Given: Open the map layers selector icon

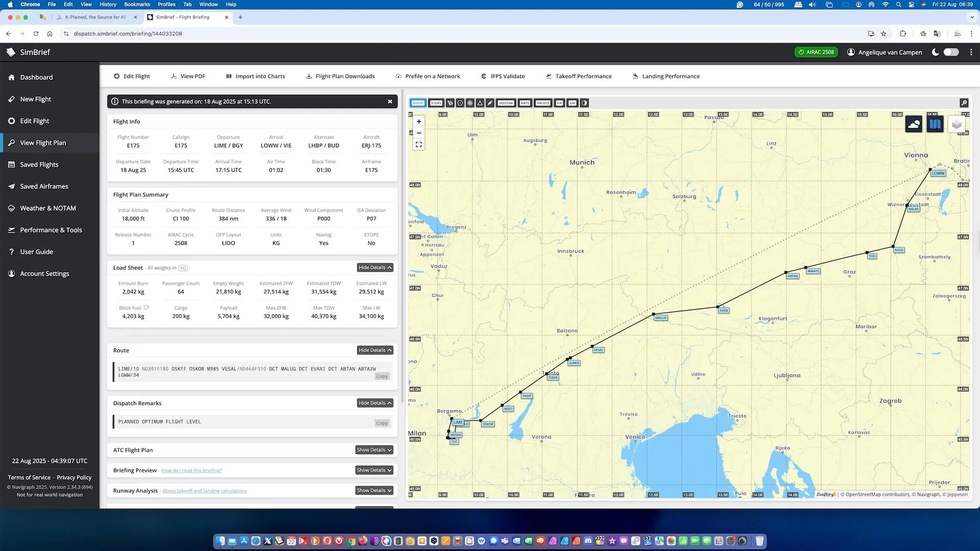Looking at the screenshot, I should [957, 124].
